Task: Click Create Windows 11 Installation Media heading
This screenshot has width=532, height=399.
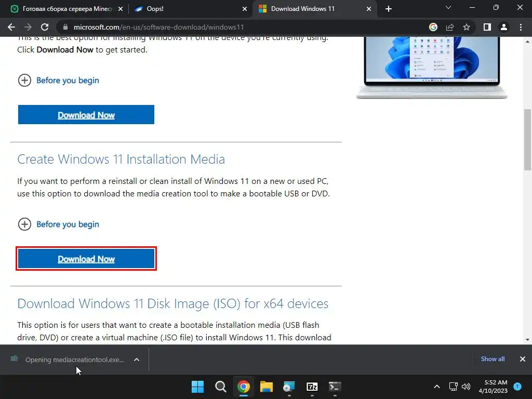Action: pyautogui.click(x=121, y=159)
